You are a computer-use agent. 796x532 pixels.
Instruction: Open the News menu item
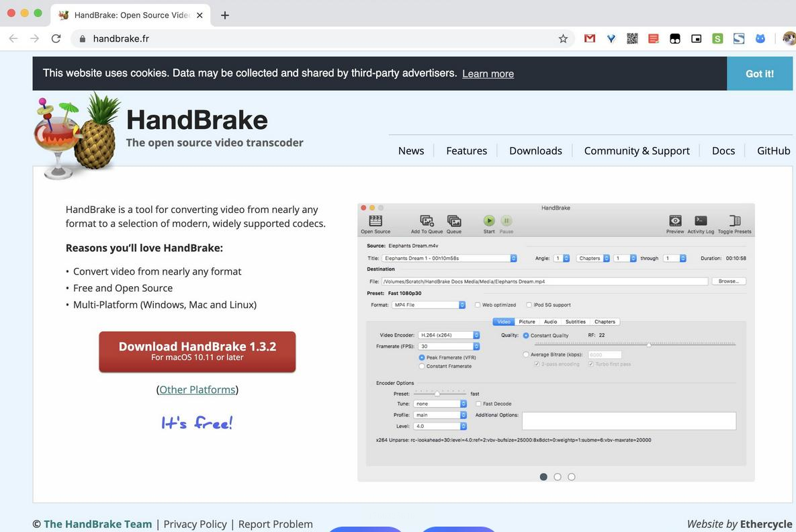pos(411,150)
